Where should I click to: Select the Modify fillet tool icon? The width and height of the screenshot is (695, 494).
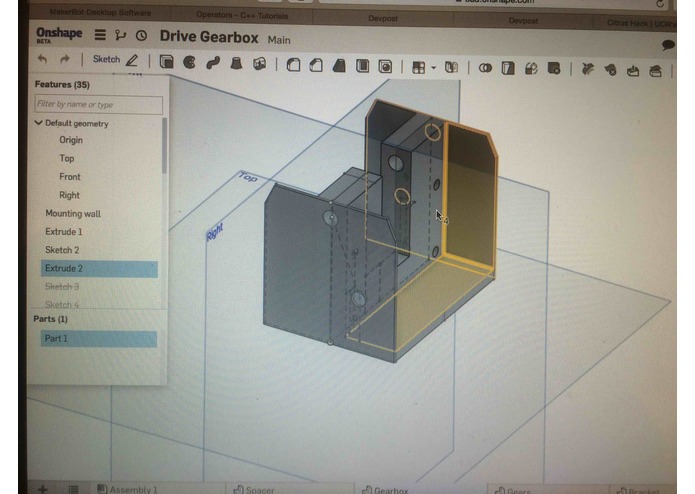[x=588, y=69]
